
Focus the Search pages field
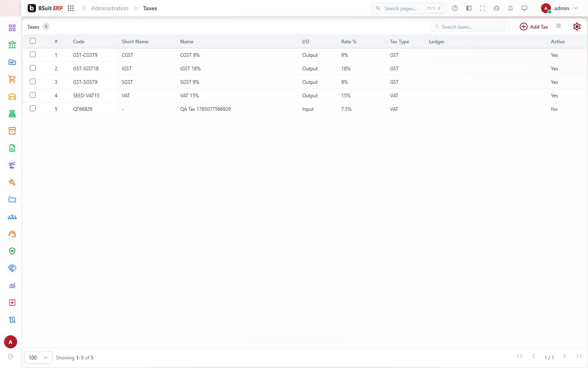[408, 8]
